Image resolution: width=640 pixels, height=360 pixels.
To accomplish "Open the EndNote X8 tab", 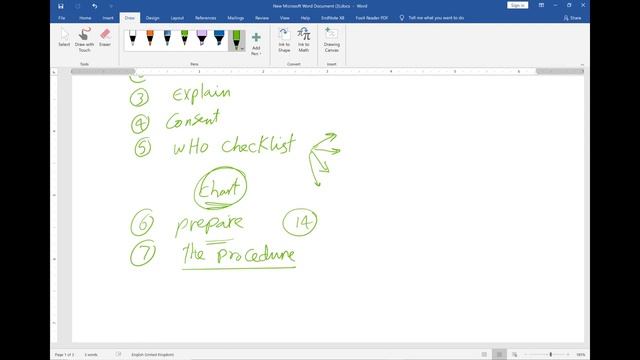I will click(x=332, y=18).
